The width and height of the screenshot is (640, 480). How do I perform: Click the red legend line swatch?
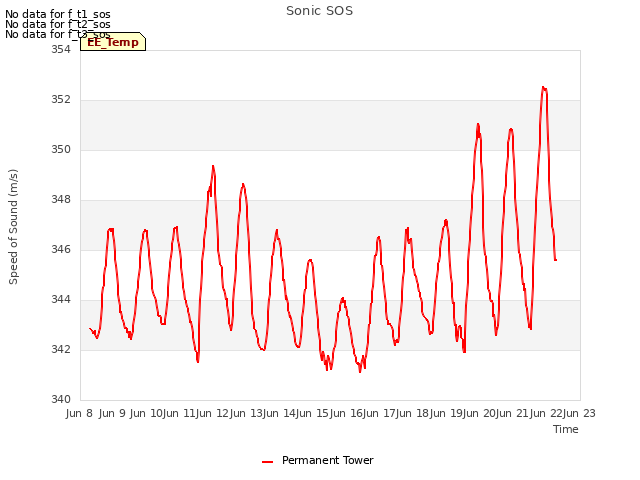pos(267,462)
